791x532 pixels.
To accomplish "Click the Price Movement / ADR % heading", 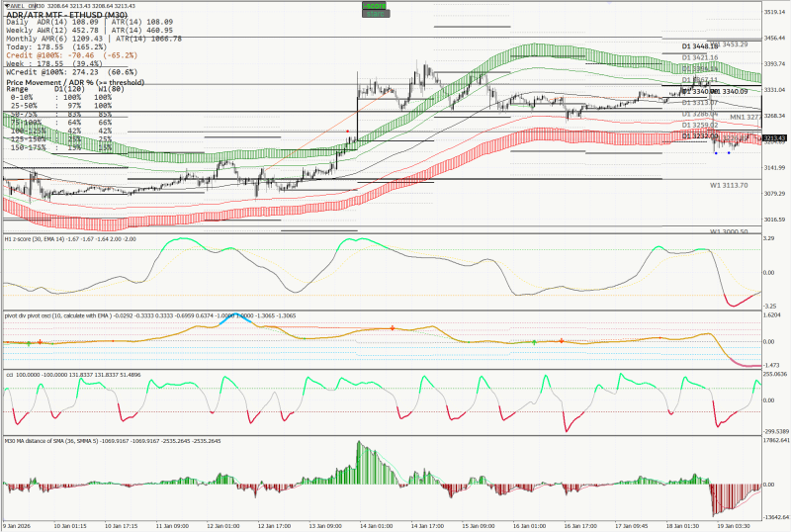I will [x=75, y=82].
